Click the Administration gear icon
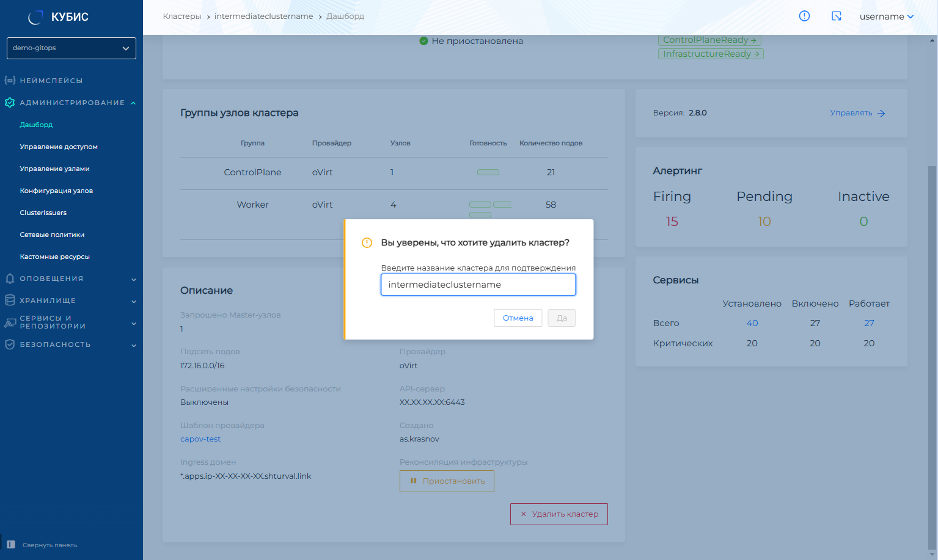 pyautogui.click(x=10, y=103)
